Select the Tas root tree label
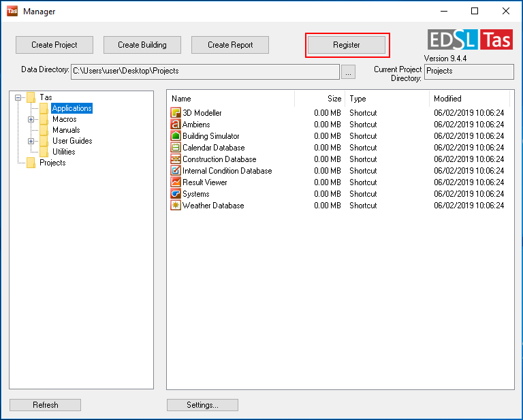Image resolution: width=523 pixels, height=420 pixels. pos(46,97)
